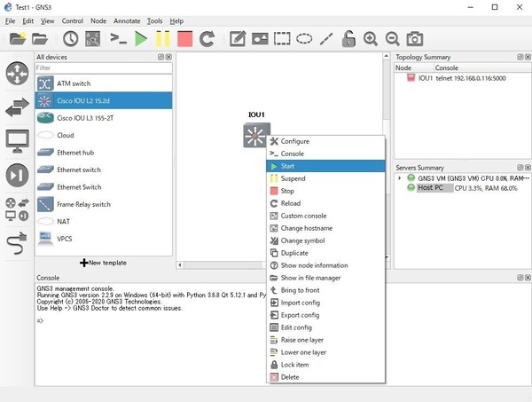532x402 pixels.
Task: Open the View menu
Action: [48, 21]
